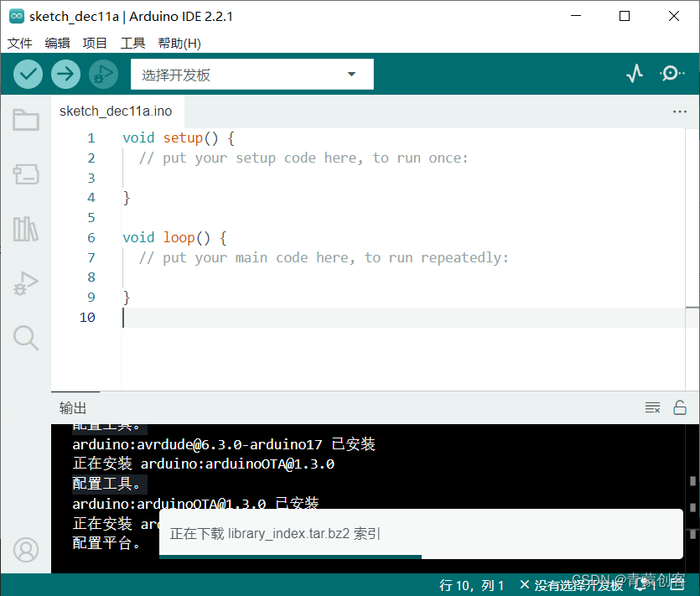Open the Library Manager sidebar icon

pyautogui.click(x=25, y=229)
